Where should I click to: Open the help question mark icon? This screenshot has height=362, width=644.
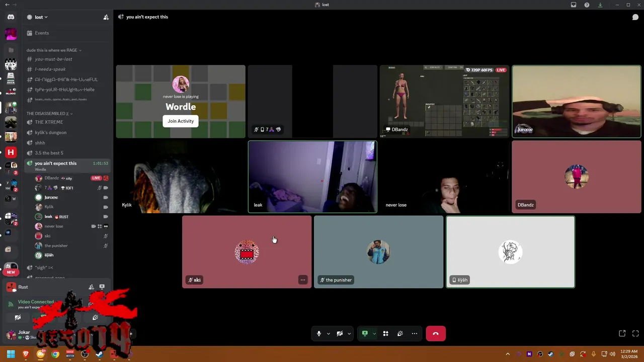pyautogui.click(x=587, y=5)
